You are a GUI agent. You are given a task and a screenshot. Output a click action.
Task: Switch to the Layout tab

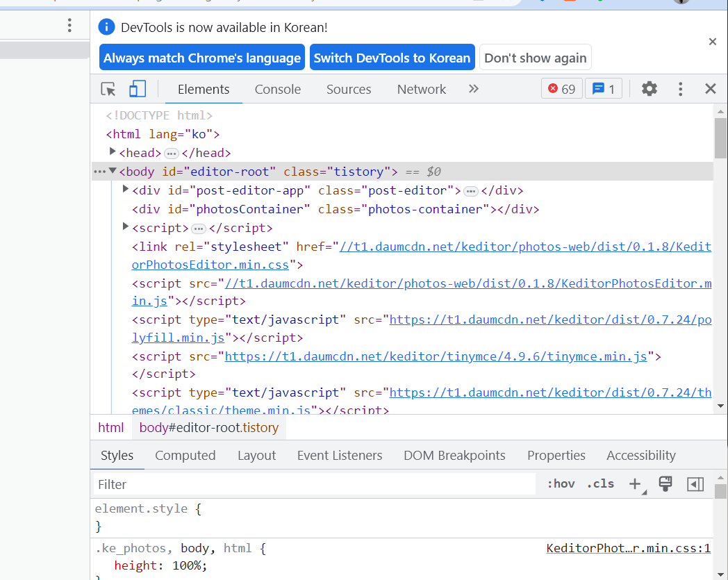(x=257, y=455)
